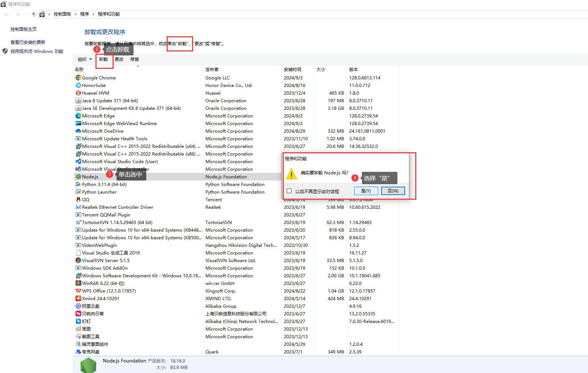Click the QQ penguin icon
Image resolution: width=588 pixels, height=373 pixels.
tap(78, 199)
